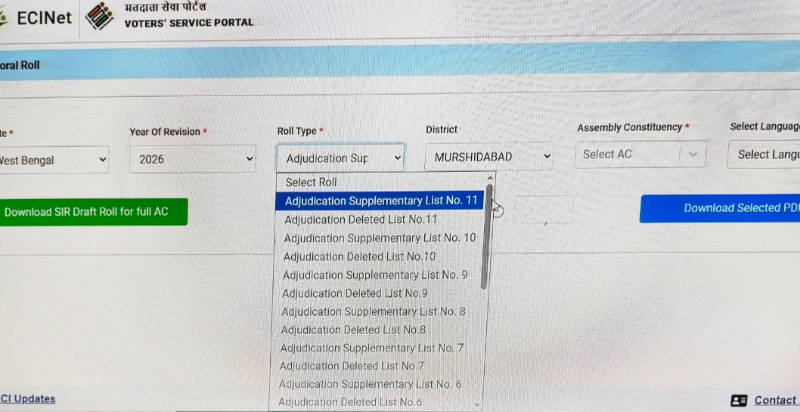This screenshot has height=412, width=800.
Task: Click the Contact card icon
Action: click(x=739, y=400)
